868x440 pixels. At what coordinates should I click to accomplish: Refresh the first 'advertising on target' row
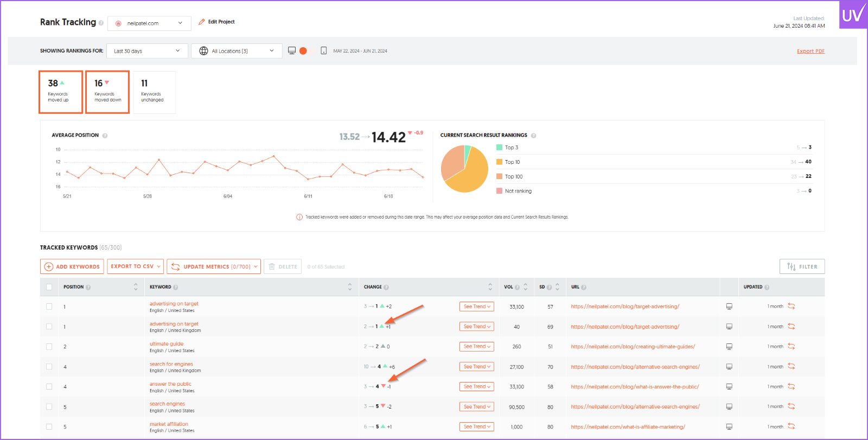point(792,307)
